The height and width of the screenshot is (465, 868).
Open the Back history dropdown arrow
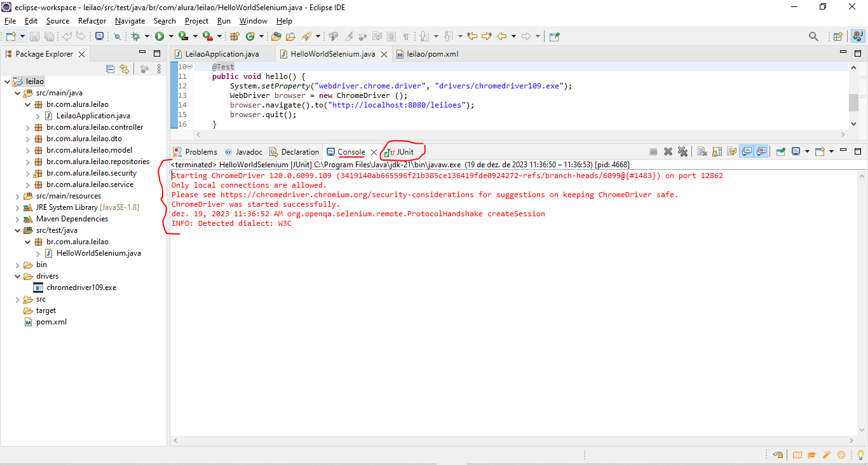tap(513, 36)
